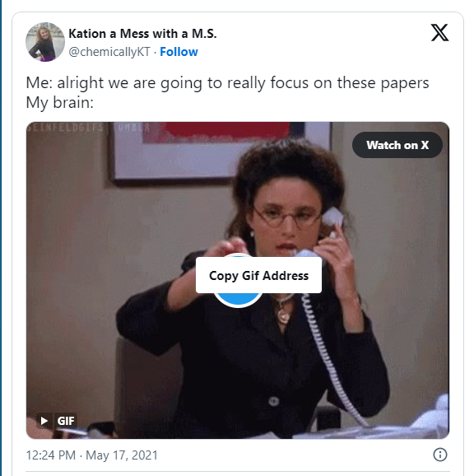
Task: Click the Watch on X button
Action: (x=397, y=145)
